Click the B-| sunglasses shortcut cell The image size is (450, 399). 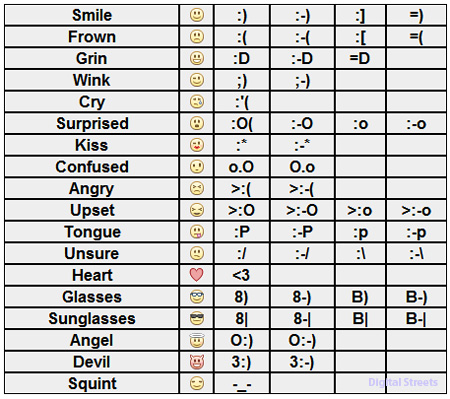pos(416,318)
